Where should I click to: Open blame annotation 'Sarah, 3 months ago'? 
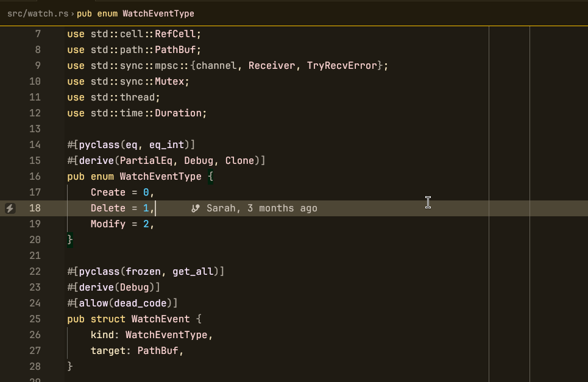pos(262,208)
